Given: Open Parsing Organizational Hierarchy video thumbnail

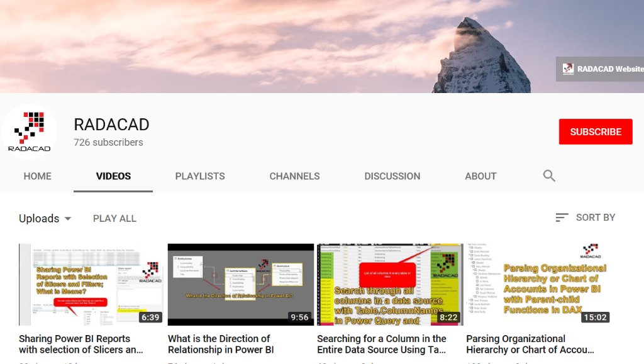Looking at the screenshot, I should click(539, 284).
